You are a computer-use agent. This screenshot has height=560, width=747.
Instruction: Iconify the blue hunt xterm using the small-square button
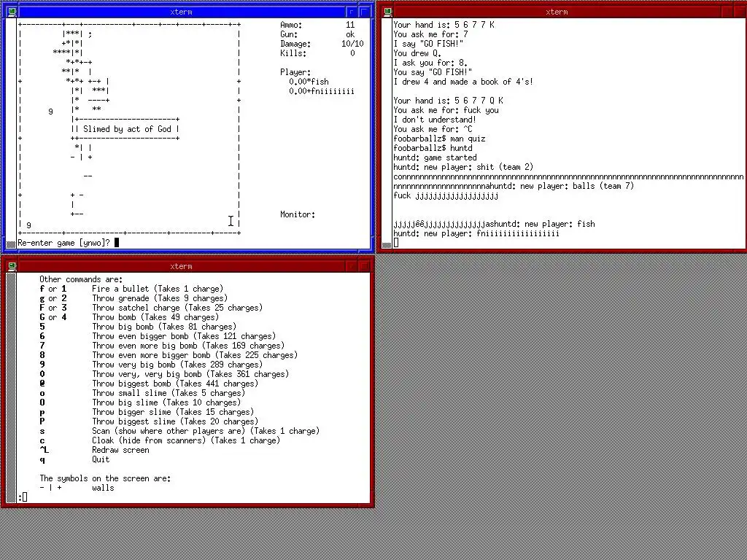352,12
